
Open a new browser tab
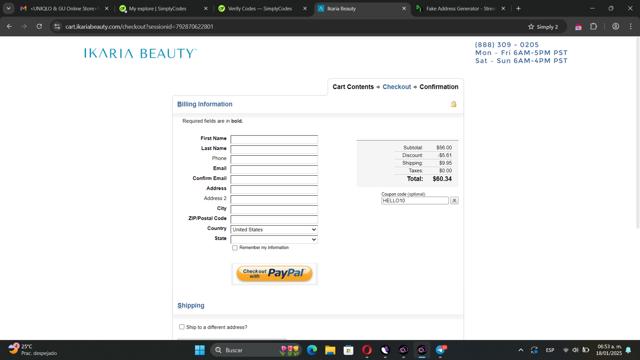518,8
